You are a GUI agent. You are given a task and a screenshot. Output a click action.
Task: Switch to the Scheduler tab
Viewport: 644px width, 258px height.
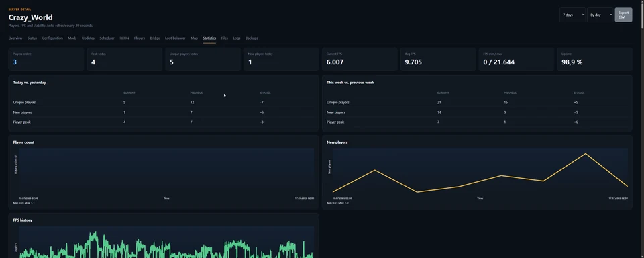click(x=107, y=38)
